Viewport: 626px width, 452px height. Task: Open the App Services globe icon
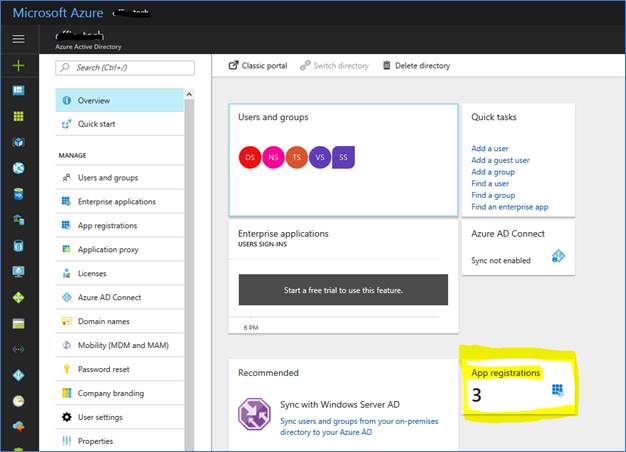[x=18, y=168]
